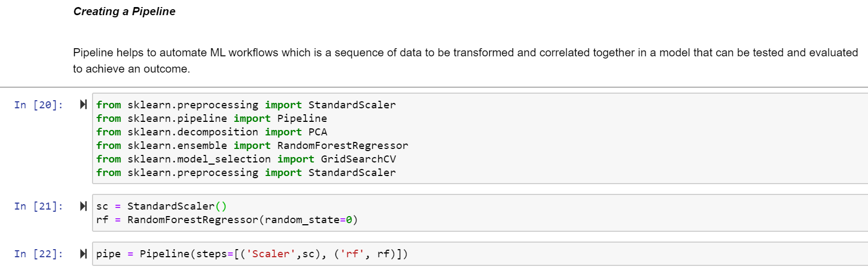Click the 'Scaler' string in Pipeline steps
The width and height of the screenshot is (868, 280).
pos(271,254)
